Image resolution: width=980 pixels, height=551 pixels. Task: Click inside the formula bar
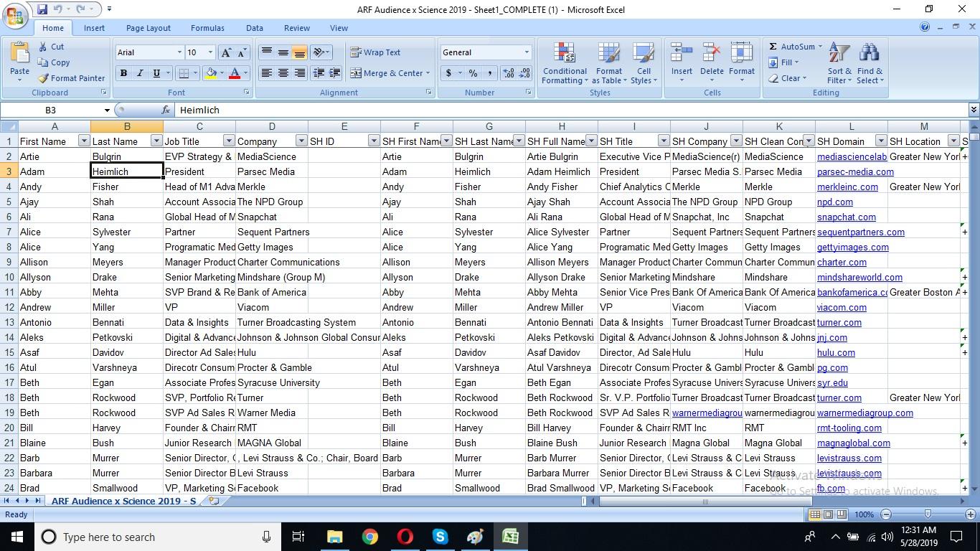click(359, 110)
